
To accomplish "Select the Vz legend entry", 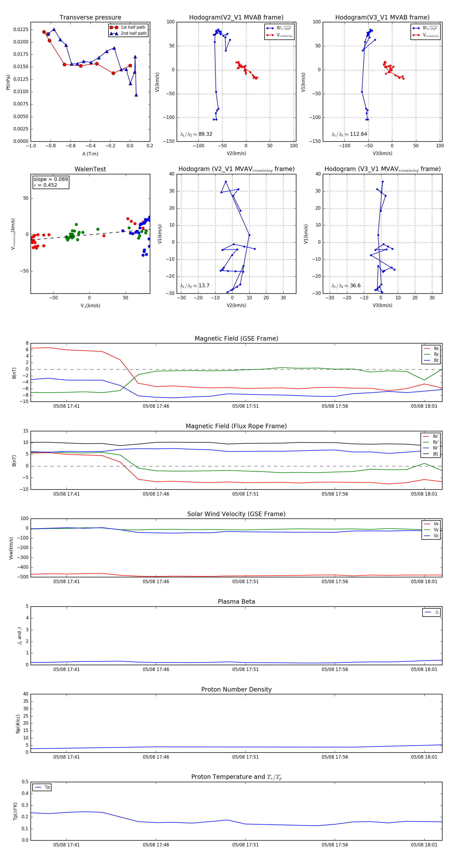I will [431, 536].
